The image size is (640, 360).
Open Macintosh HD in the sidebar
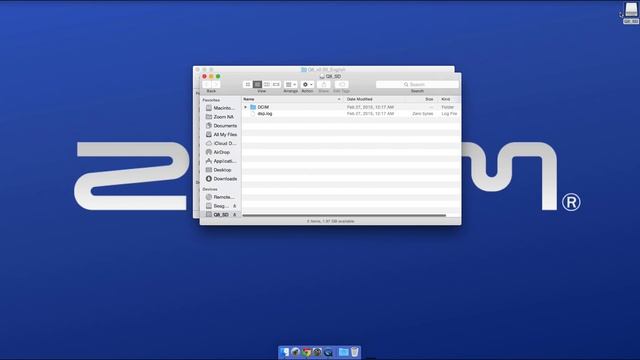point(220,108)
